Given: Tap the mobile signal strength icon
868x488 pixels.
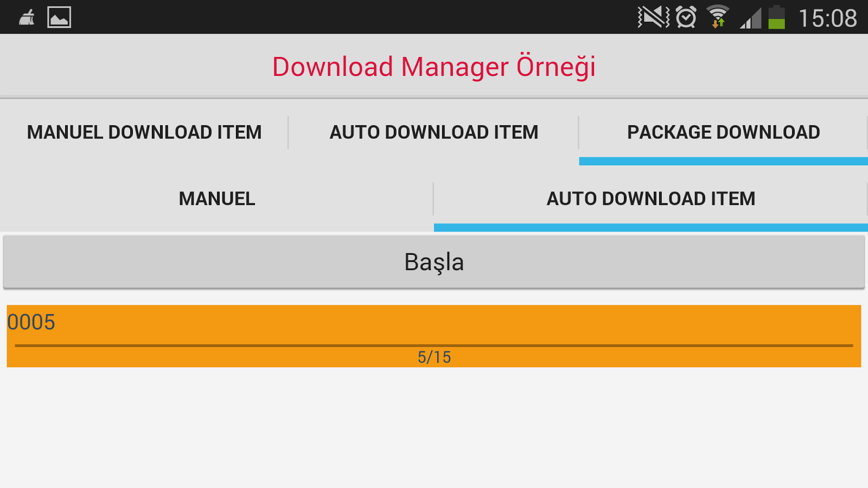Looking at the screenshot, I should tap(751, 18).
